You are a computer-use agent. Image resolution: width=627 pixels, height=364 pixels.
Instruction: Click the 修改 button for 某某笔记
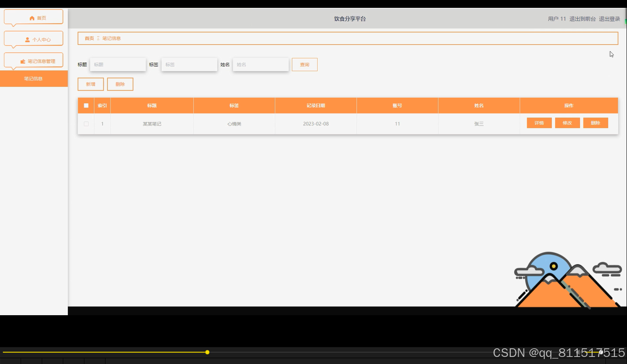[567, 123]
